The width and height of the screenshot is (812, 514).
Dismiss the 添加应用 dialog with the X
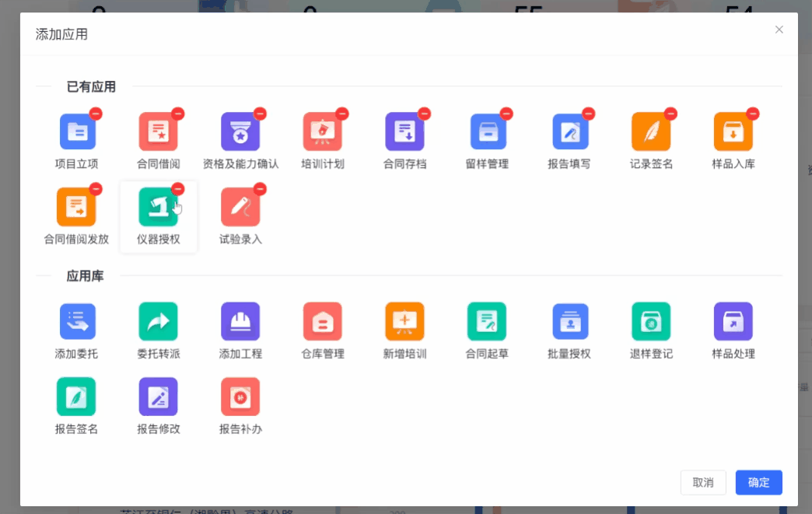[x=779, y=30]
